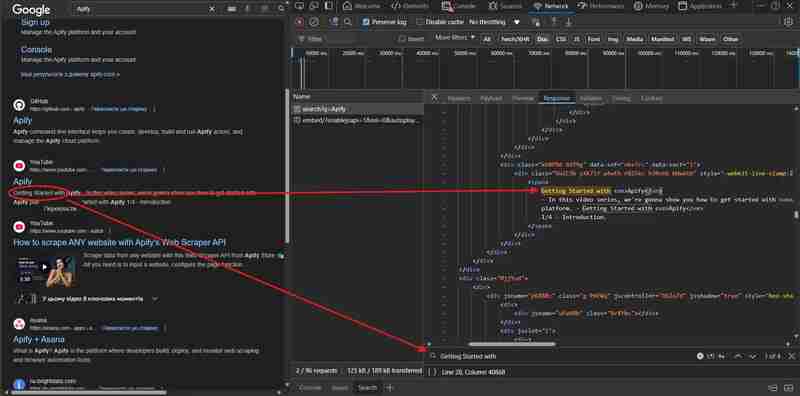Switch to the Application DevTools tab
Screen dimensions: 800x396
click(x=701, y=6)
